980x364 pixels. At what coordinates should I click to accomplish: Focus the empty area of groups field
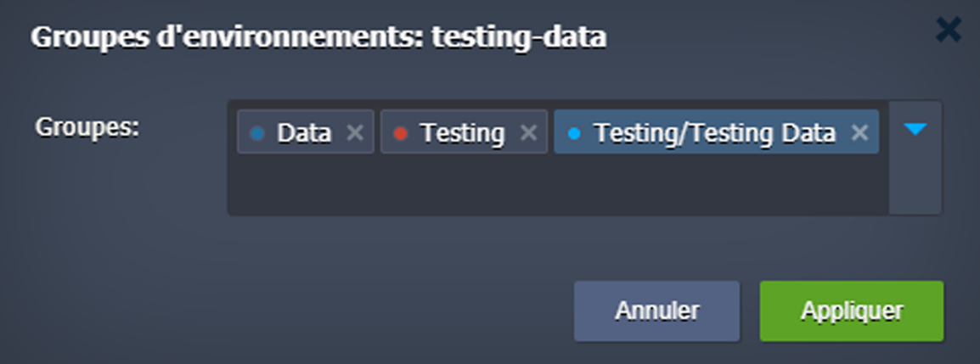[557, 184]
